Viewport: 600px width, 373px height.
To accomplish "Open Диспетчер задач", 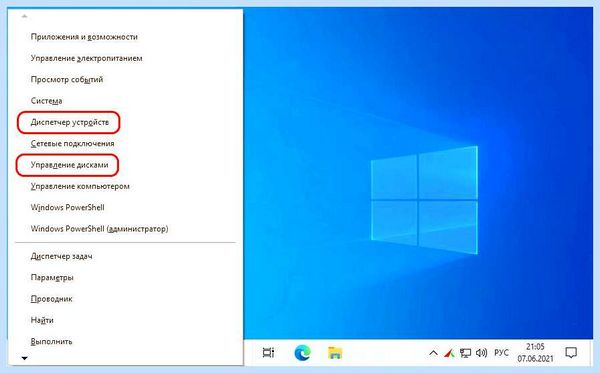I will [x=61, y=256].
